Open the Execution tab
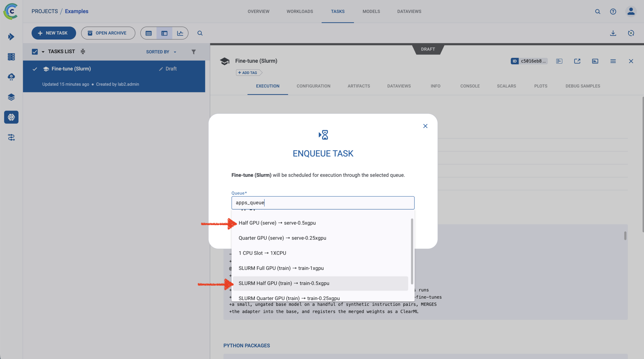 (268, 86)
